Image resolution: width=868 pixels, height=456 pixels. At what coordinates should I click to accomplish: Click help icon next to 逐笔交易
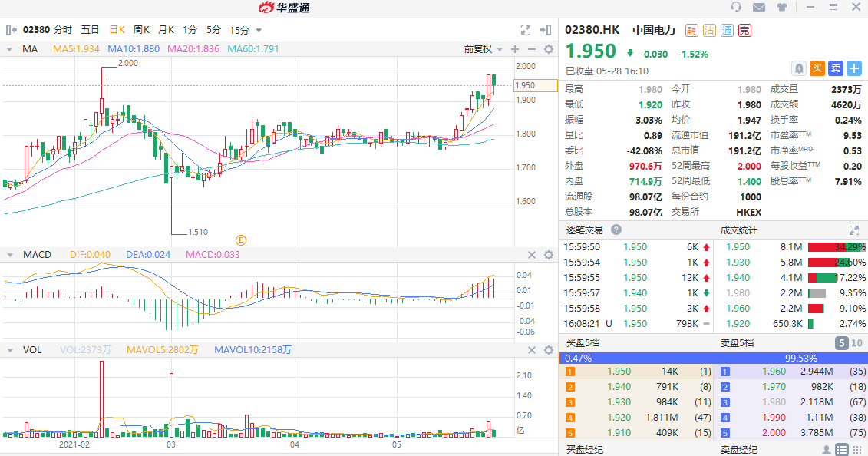pyautogui.click(x=616, y=230)
